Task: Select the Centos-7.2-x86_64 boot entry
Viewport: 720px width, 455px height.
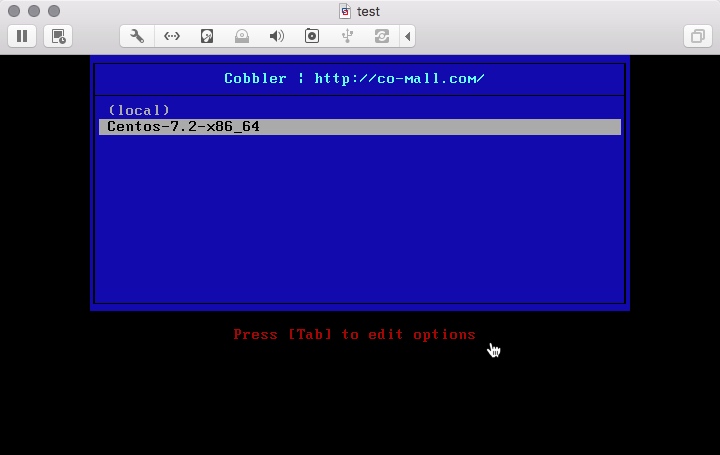Action: coord(360,127)
